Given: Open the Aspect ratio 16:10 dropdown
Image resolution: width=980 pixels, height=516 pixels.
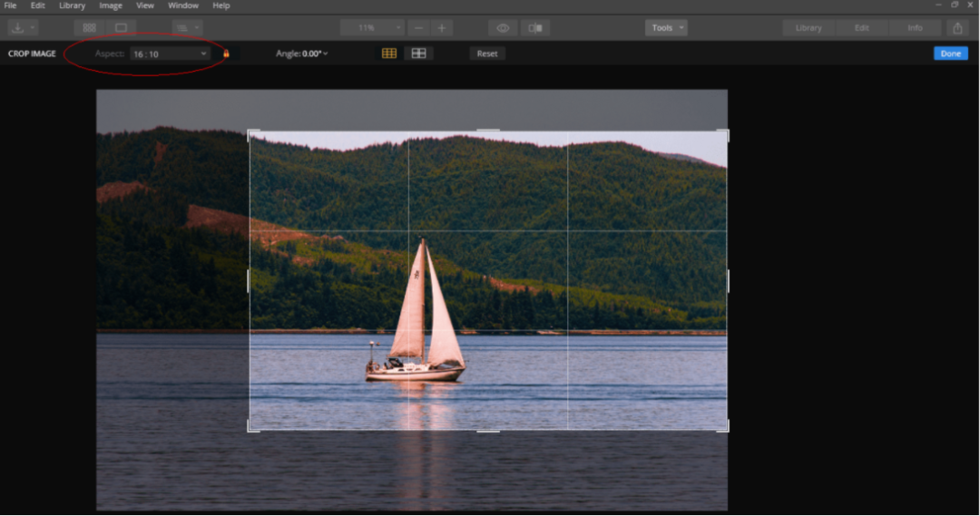Looking at the screenshot, I should tap(170, 54).
